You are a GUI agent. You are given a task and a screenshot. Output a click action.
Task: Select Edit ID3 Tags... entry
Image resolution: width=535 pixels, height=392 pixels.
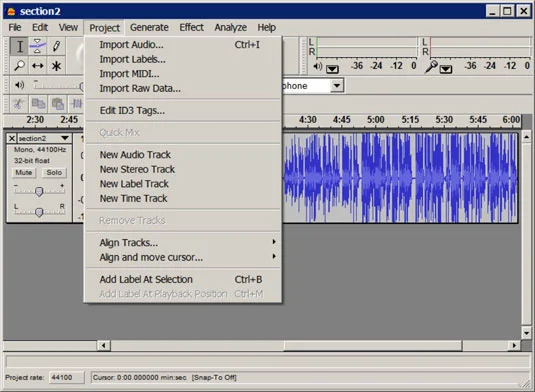(x=184, y=111)
